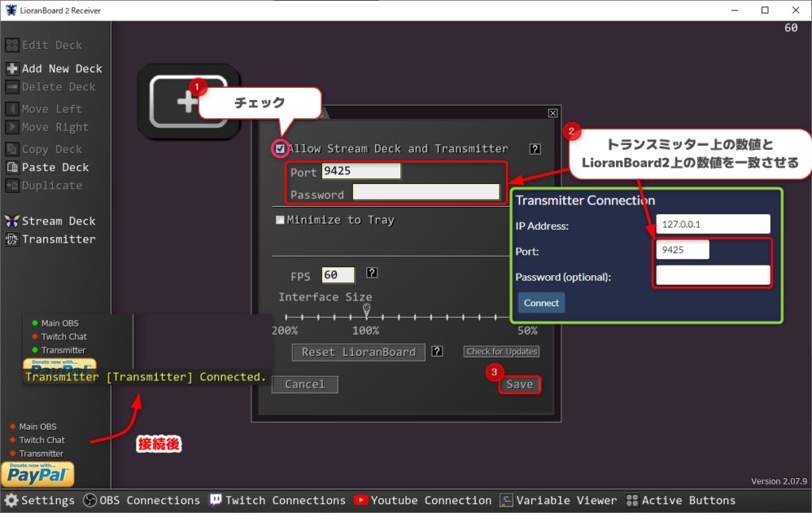Click the Transmitter sidebar icon

[x=12, y=239]
